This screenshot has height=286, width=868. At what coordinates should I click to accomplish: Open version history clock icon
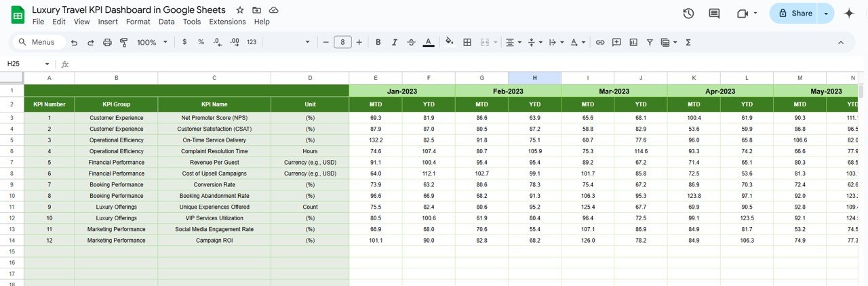coord(688,14)
